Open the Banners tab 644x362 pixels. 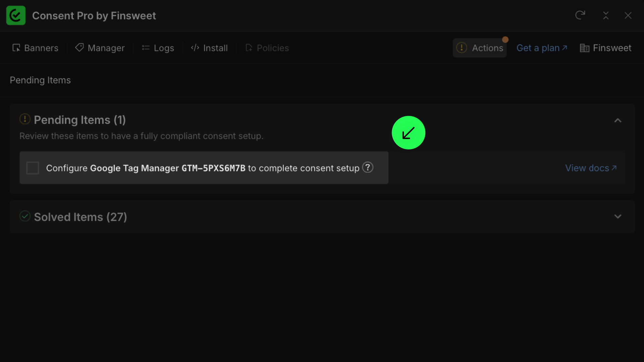[x=35, y=48]
